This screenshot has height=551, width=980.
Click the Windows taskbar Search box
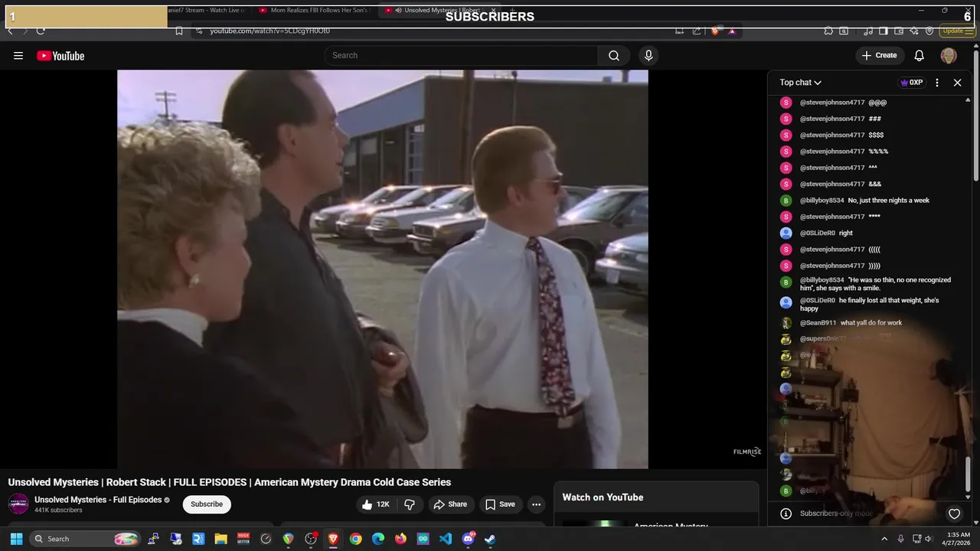pos(86,539)
